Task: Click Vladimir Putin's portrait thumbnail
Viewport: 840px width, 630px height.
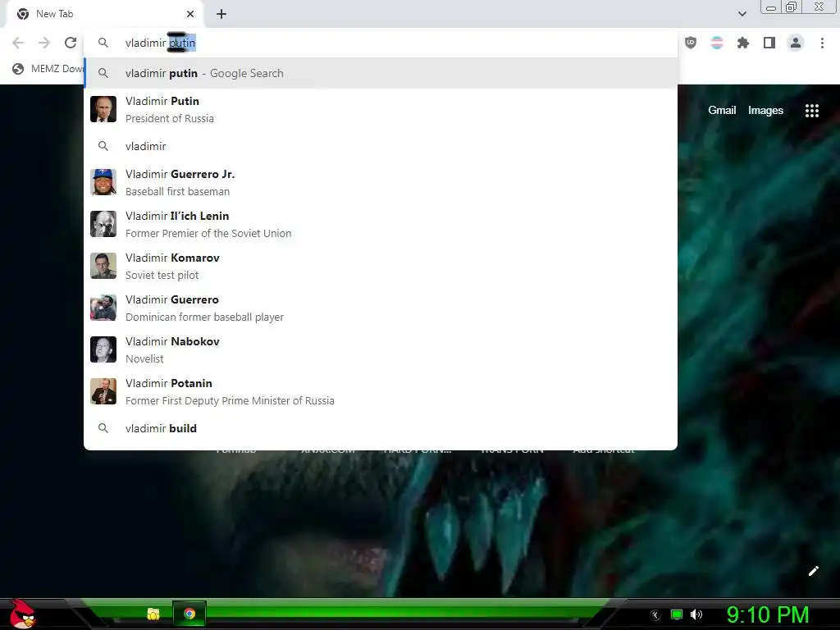Action: coord(103,109)
